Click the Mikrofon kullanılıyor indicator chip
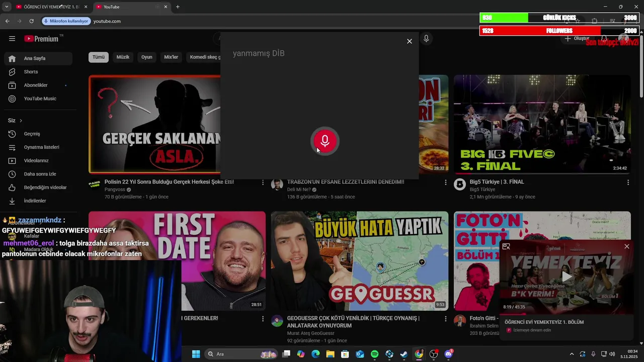Viewport: 644px width, 362px height. pos(66,21)
